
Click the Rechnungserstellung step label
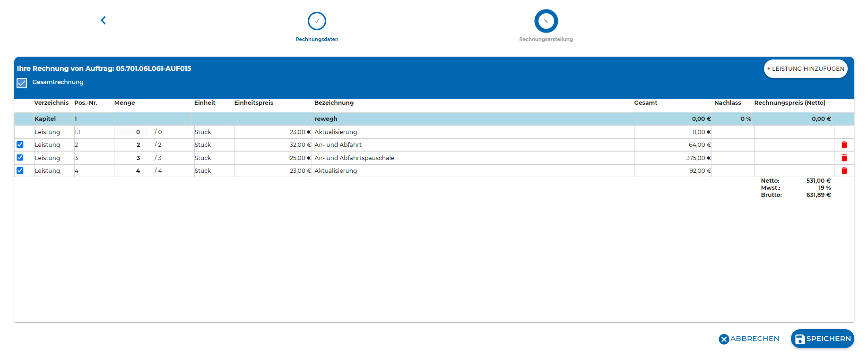tap(546, 40)
